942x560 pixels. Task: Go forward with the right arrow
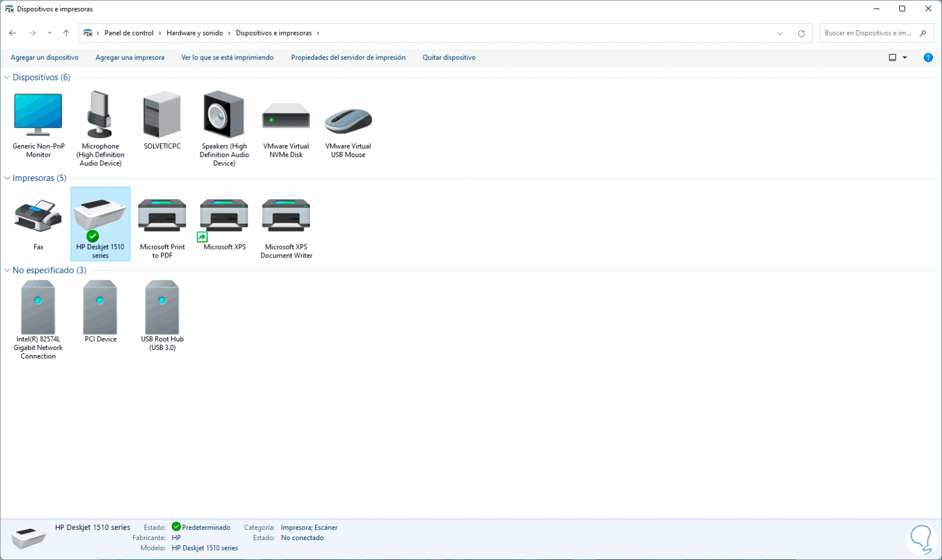33,33
